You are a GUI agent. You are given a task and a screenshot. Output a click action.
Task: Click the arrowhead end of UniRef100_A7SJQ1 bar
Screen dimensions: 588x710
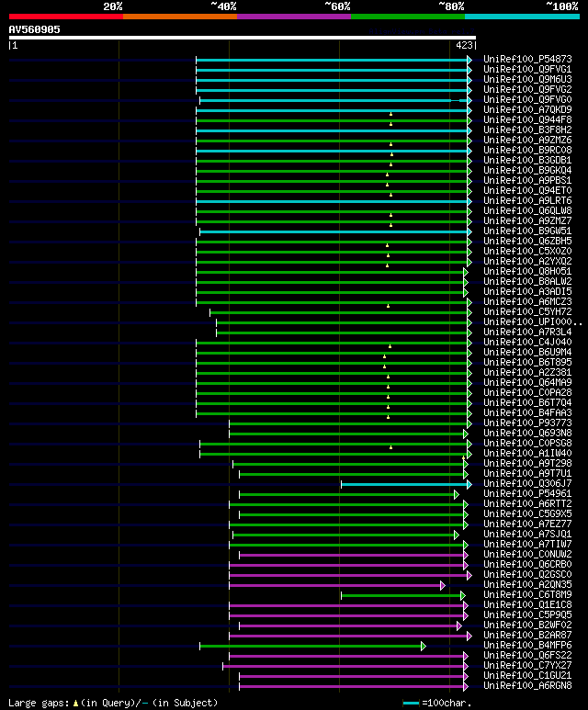457,535
